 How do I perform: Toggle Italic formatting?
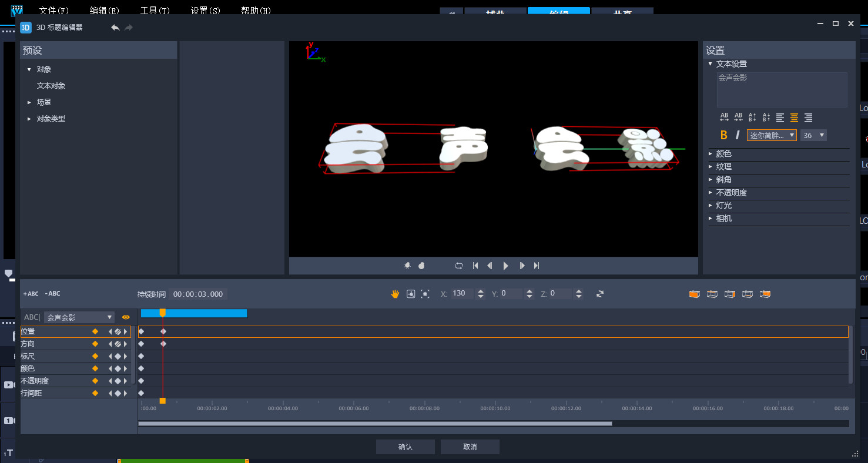[x=738, y=135]
